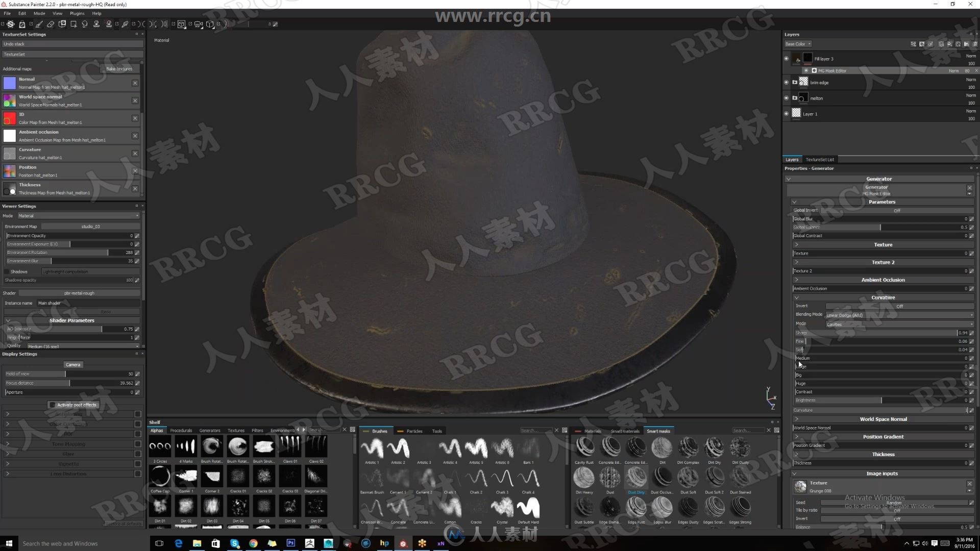Viewport: 980px width, 551px height.
Task: Expand the World Space Normal section
Action: point(797,419)
